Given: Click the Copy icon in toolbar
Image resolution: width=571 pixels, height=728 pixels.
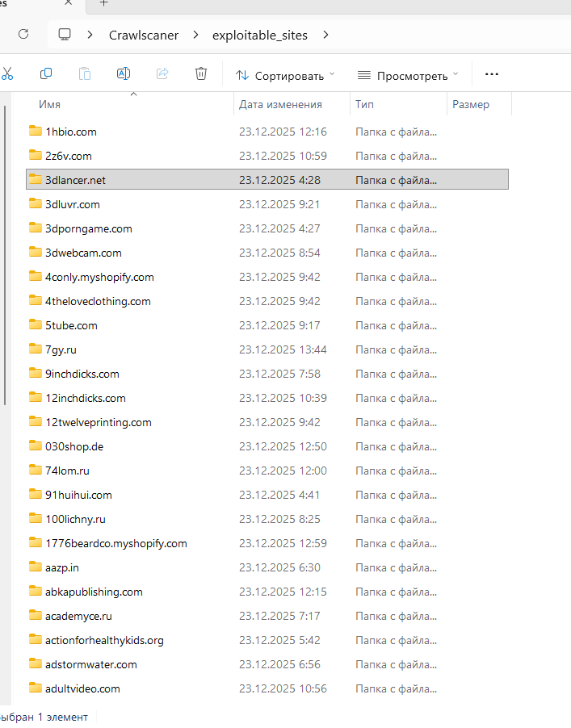Looking at the screenshot, I should tap(46, 73).
